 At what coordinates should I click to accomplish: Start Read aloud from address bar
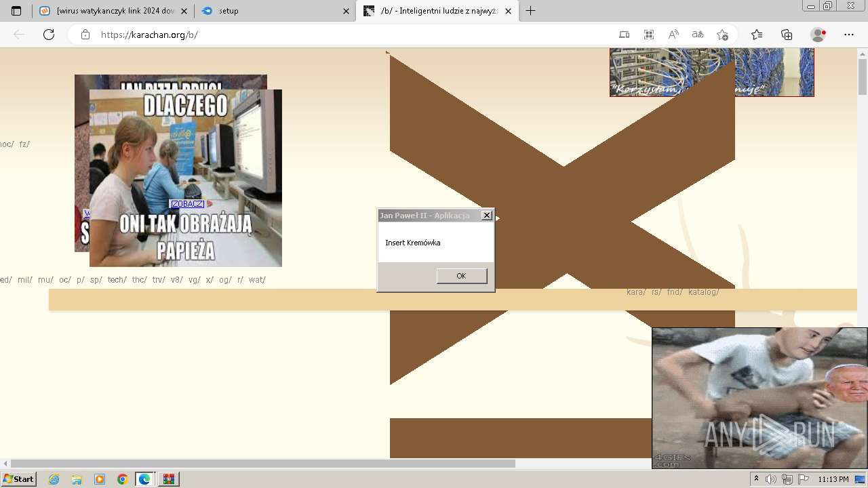tap(673, 35)
